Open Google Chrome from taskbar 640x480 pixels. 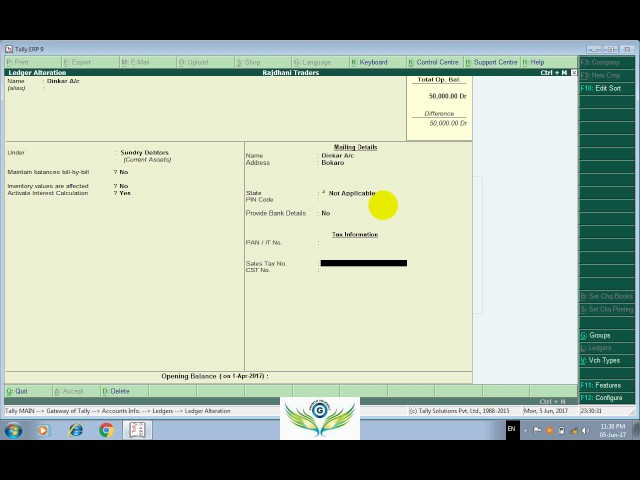coord(107,430)
